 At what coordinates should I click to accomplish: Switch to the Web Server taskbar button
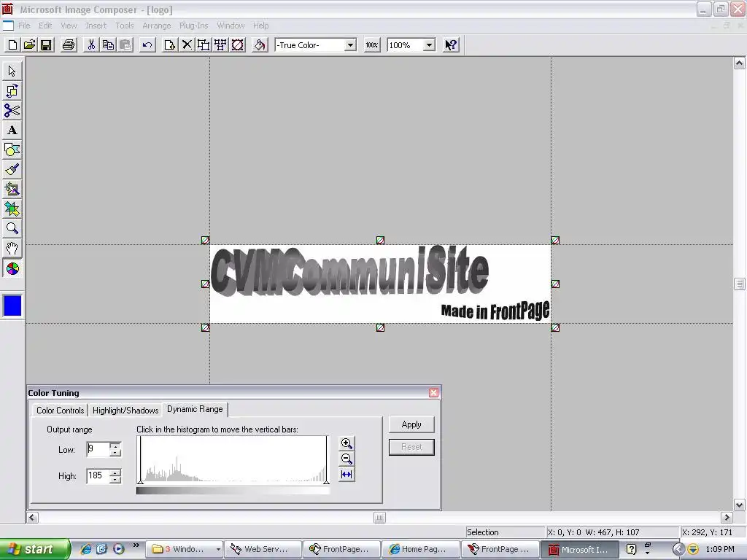coord(263,549)
